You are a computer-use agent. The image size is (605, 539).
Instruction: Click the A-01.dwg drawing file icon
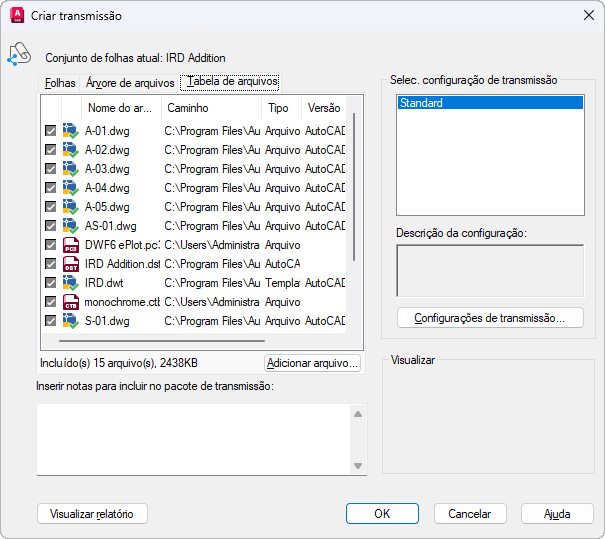click(70, 131)
